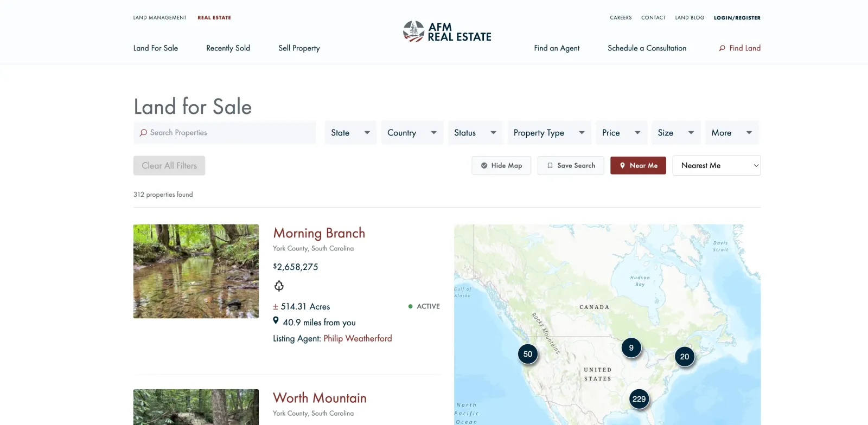This screenshot has height=425, width=868.
Task: Click the Search Properties input field
Action: [225, 133]
